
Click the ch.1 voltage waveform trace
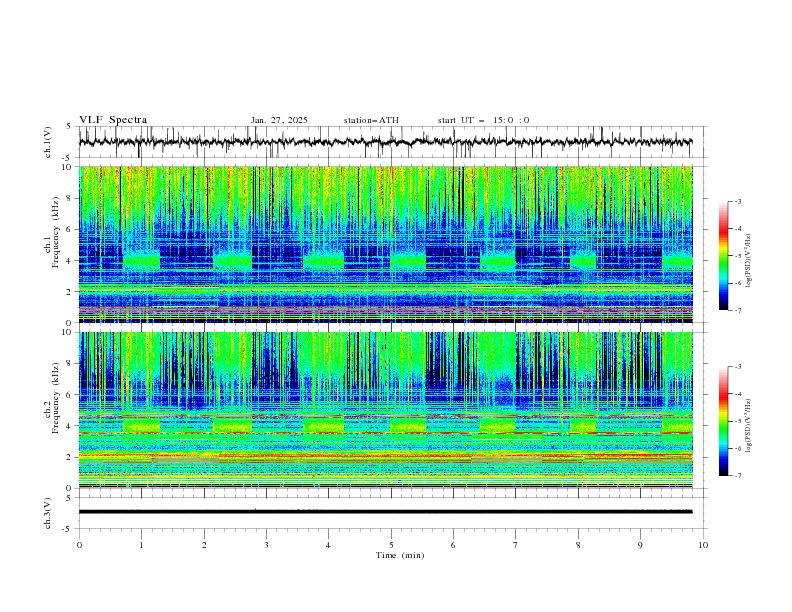[x=385, y=142]
